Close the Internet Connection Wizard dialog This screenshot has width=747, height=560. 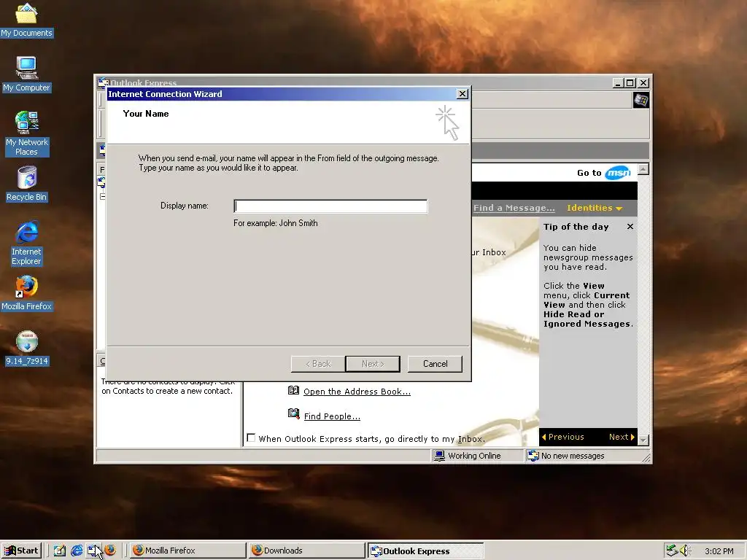[x=462, y=94]
